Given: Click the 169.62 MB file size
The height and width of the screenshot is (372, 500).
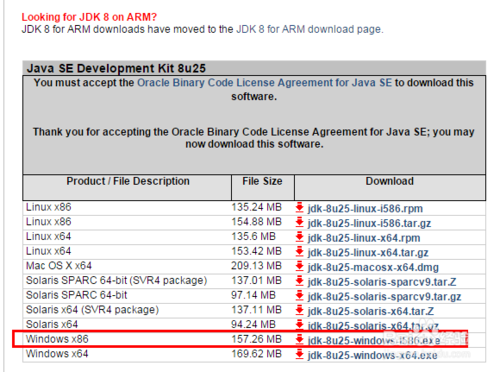Looking at the screenshot, I should (x=256, y=354).
